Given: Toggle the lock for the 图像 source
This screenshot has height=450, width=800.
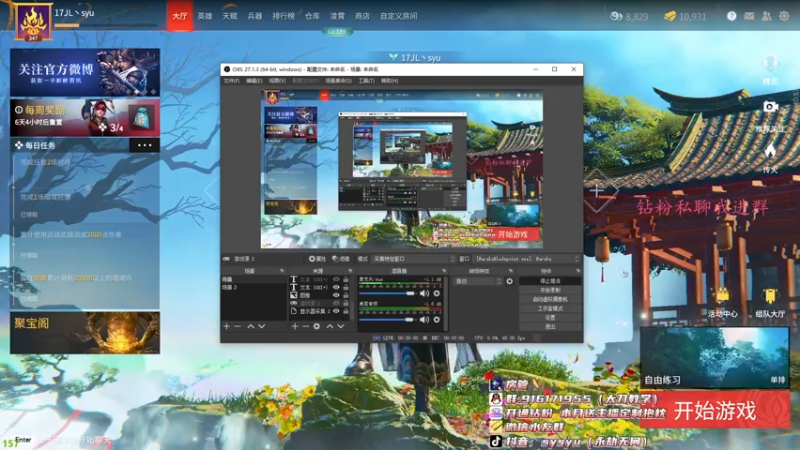Looking at the screenshot, I should coord(346,295).
